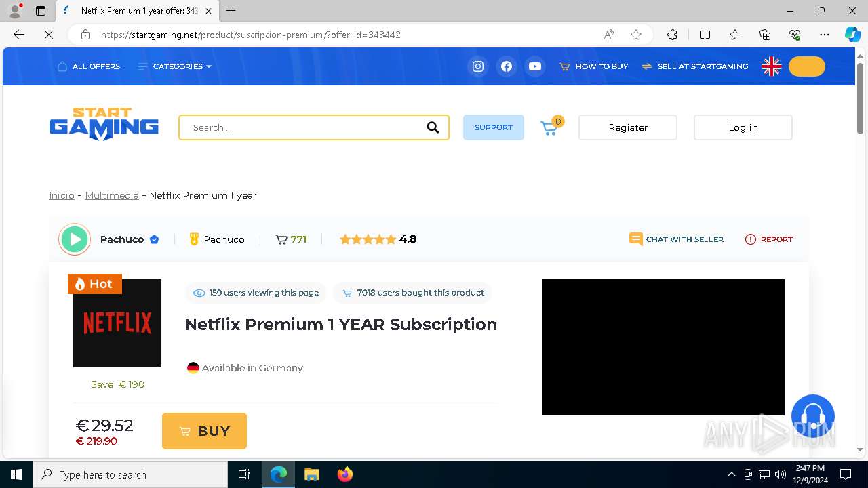Open Edge Settings and more menu
This screenshot has width=868, height=488.
825,35
